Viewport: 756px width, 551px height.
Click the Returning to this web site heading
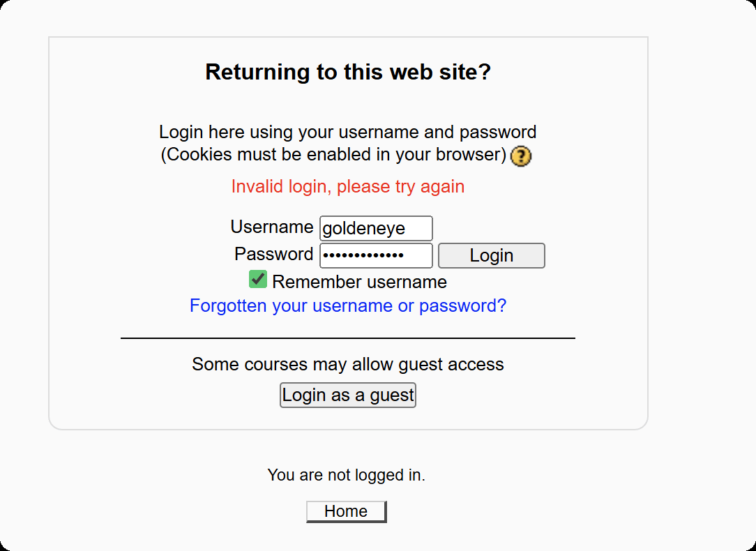click(348, 72)
